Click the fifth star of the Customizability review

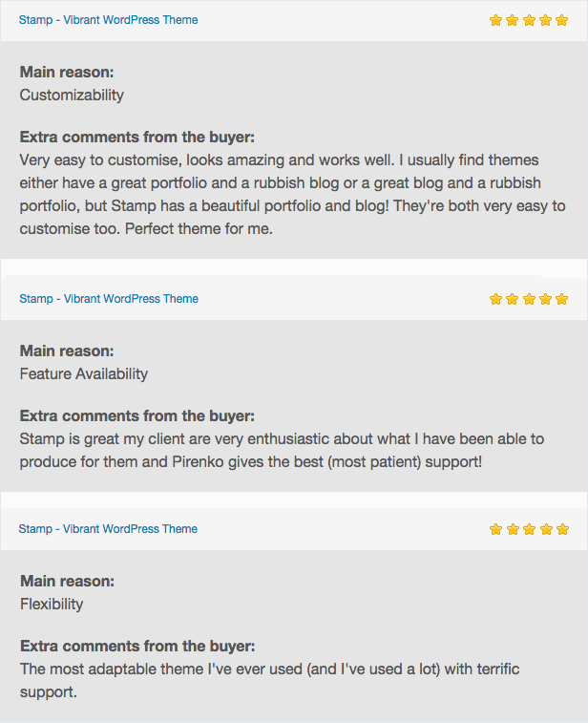click(562, 20)
